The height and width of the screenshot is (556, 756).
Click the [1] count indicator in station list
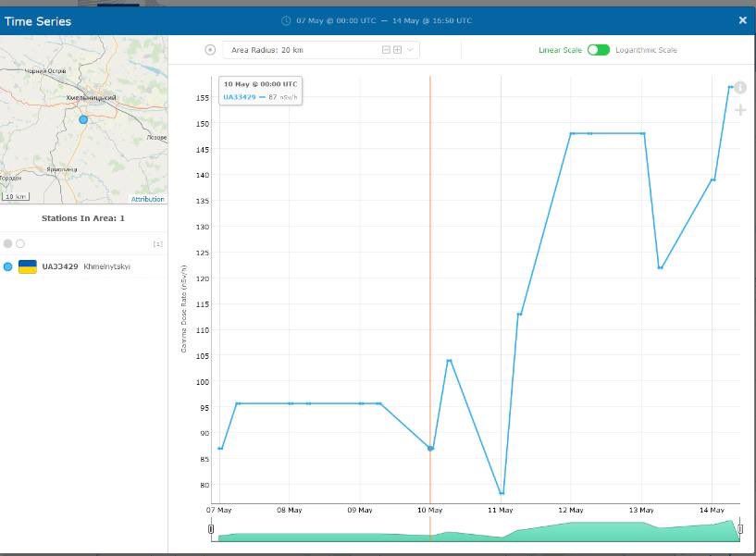pyautogui.click(x=157, y=244)
